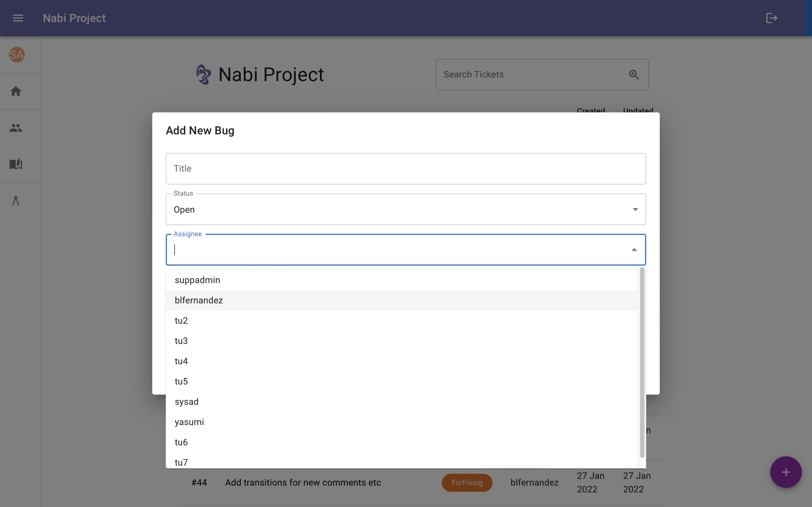Viewport: 812px width, 507px height.
Task: Click the logout icon in the top bar
Action: 771,18
